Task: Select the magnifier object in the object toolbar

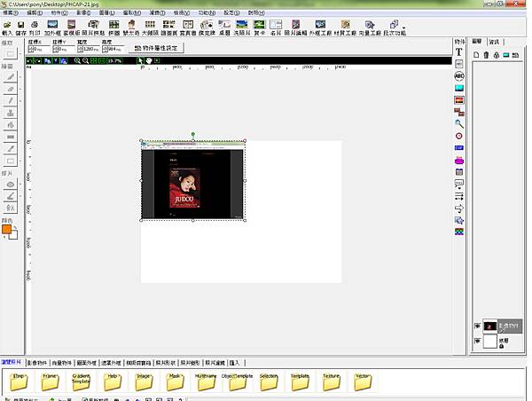Action: 459,123
